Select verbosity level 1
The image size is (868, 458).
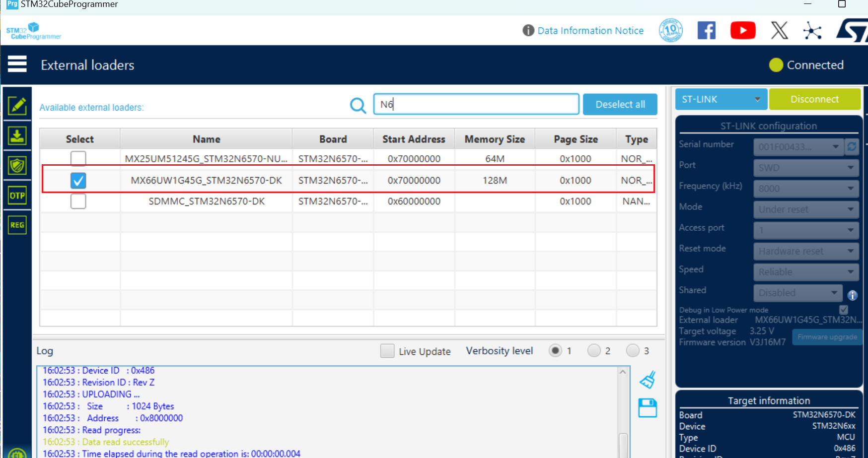555,351
